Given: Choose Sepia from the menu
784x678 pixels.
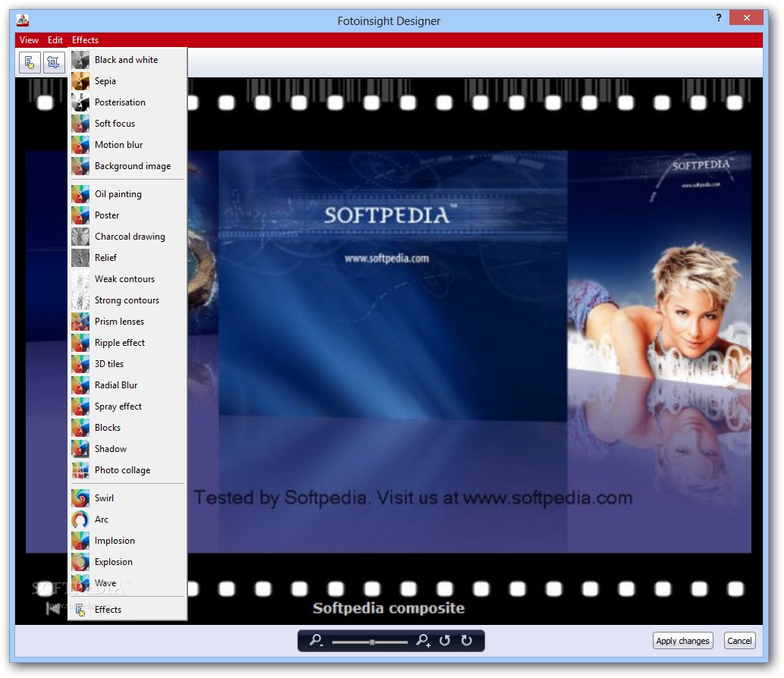Looking at the screenshot, I should [127, 81].
